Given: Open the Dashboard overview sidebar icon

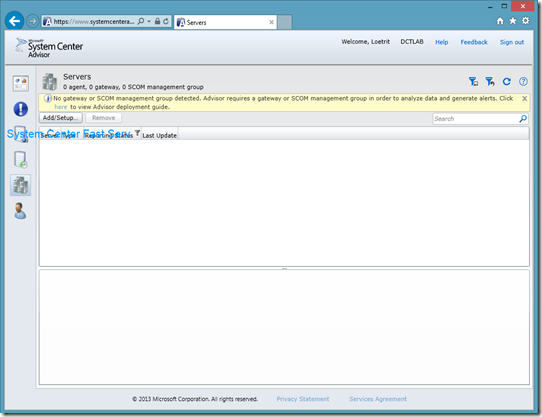Looking at the screenshot, I should 21,84.
